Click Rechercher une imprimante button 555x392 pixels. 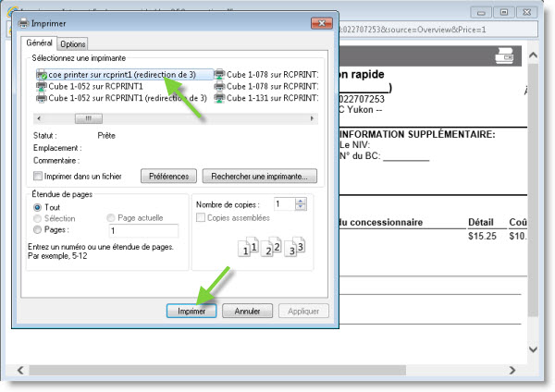coord(259,176)
